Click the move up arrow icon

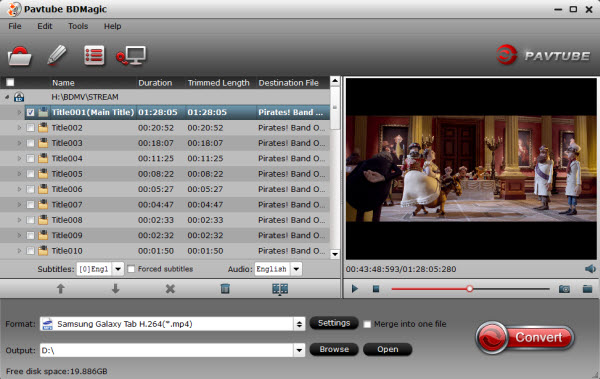point(60,289)
